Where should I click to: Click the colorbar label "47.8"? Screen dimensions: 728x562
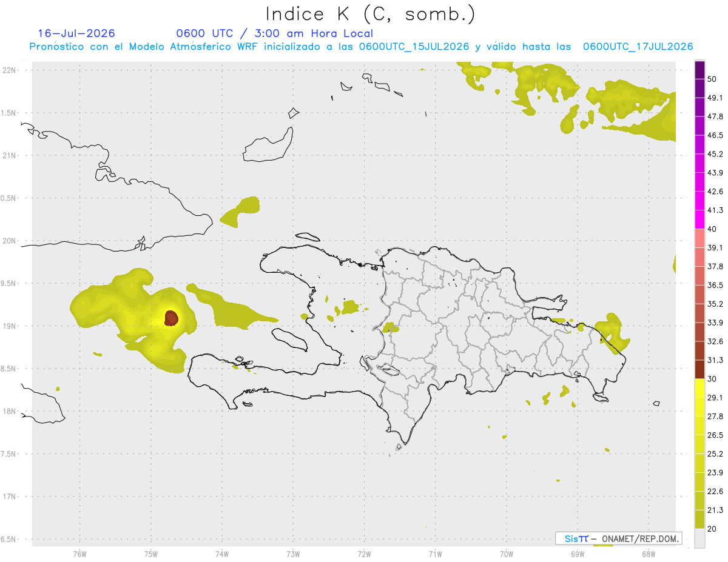point(715,117)
